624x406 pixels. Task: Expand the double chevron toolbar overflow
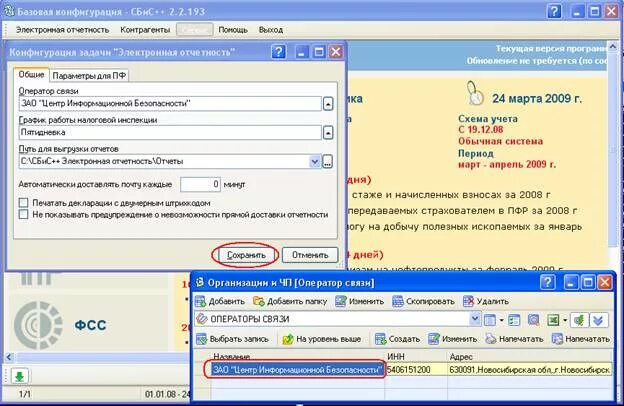tap(598, 320)
